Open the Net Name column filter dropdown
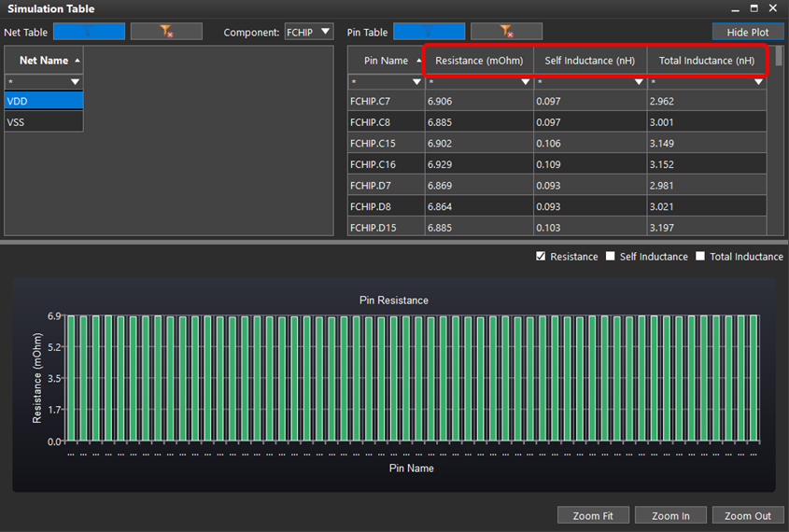789x532 pixels. click(76, 82)
